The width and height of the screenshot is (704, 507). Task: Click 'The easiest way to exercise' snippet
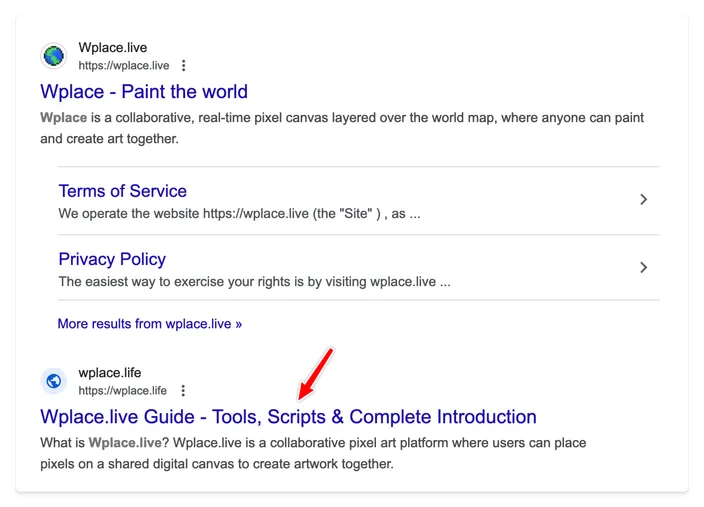pos(255,282)
